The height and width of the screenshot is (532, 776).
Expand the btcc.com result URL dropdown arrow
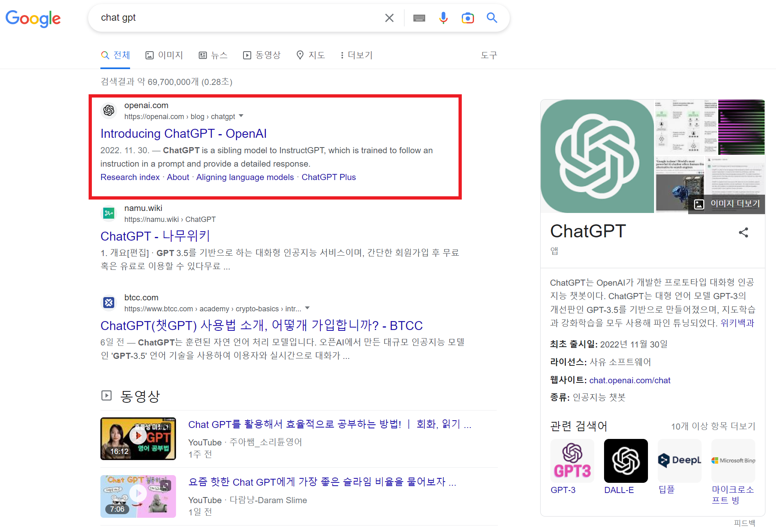(307, 308)
